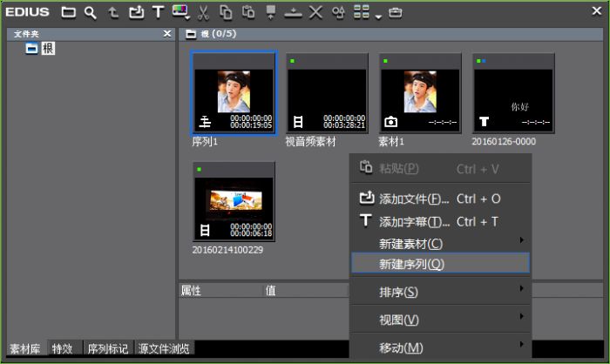Click the add clip icon in the toolbar
The height and width of the screenshot is (364, 610).
pyautogui.click(x=135, y=12)
